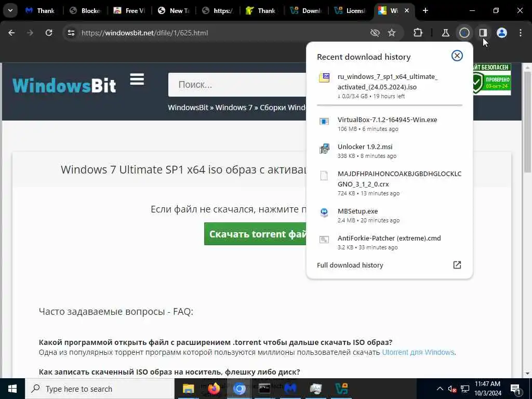This screenshot has width=532, height=399.
Task: Close the active WindowsBit tab
Action: [407, 10]
